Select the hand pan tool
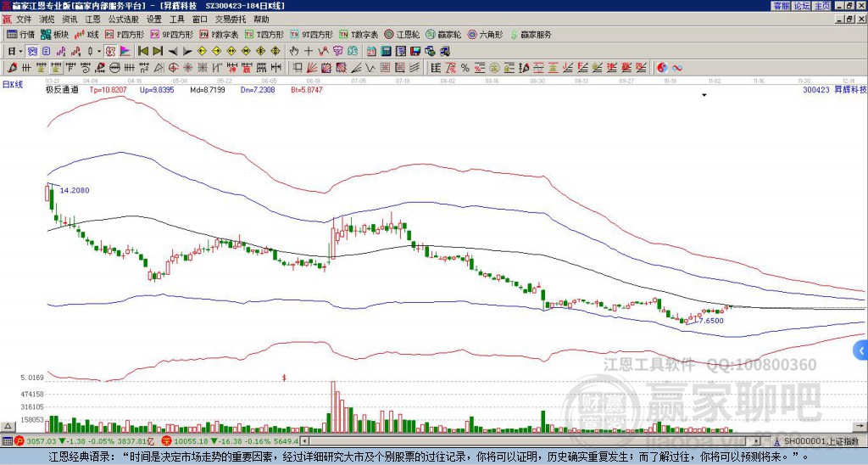Image resolution: width=868 pixels, height=465 pixels. pos(294,52)
